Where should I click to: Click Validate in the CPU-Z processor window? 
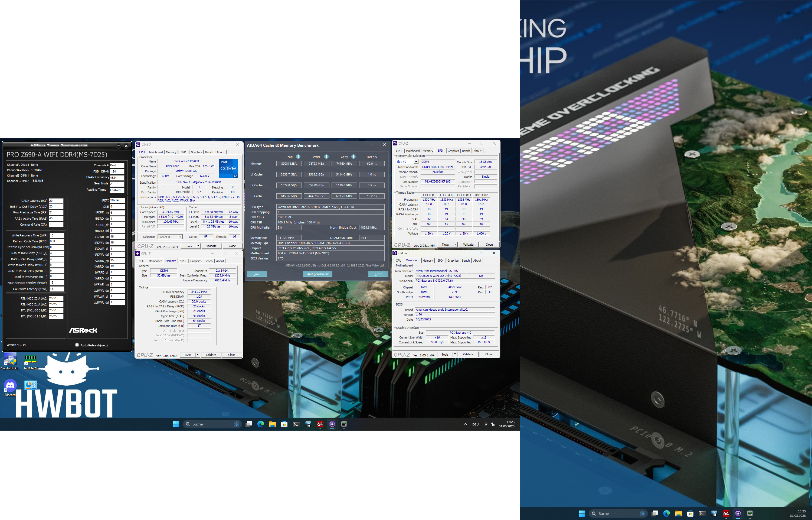pyautogui.click(x=211, y=246)
